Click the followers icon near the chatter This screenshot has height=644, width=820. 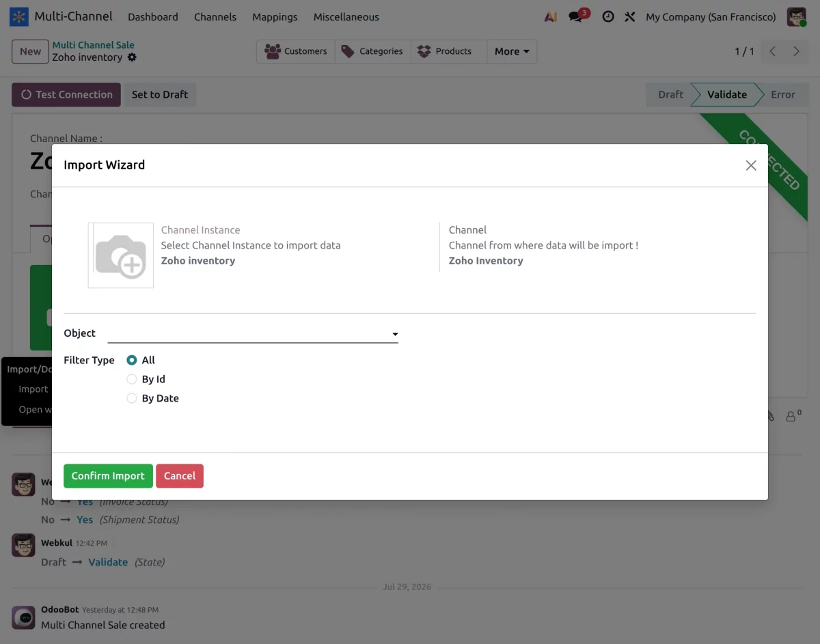tap(793, 415)
